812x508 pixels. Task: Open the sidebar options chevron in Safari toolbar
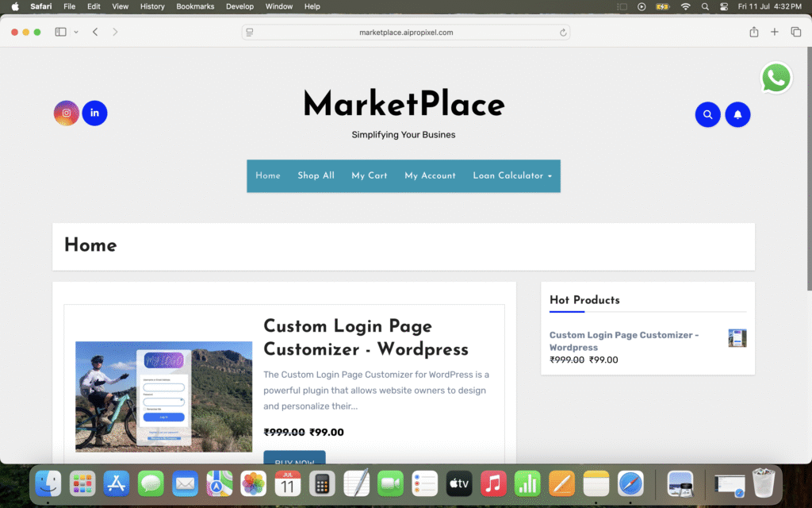coord(75,32)
